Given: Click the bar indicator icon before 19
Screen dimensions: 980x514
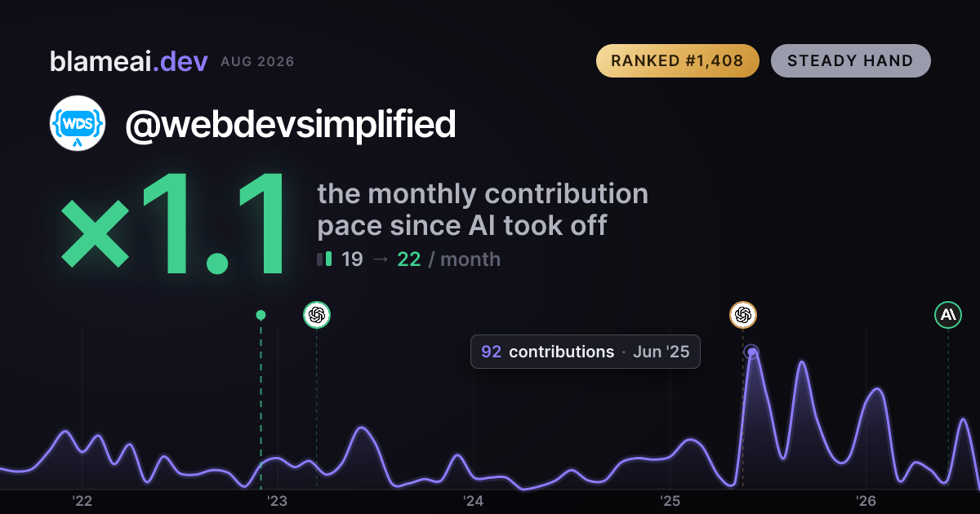Looking at the screenshot, I should (324, 259).
